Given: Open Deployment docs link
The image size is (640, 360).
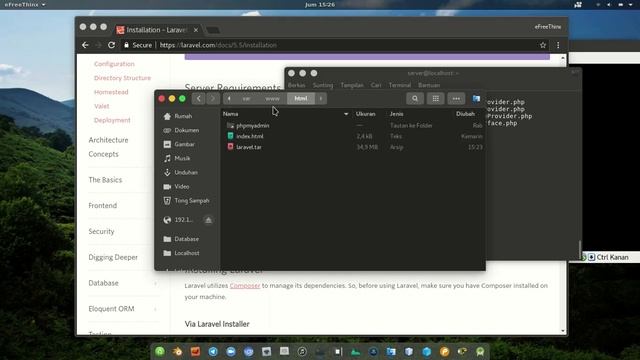Looking at the screenshot, I should pyautogui.click(x=112, y=120).
